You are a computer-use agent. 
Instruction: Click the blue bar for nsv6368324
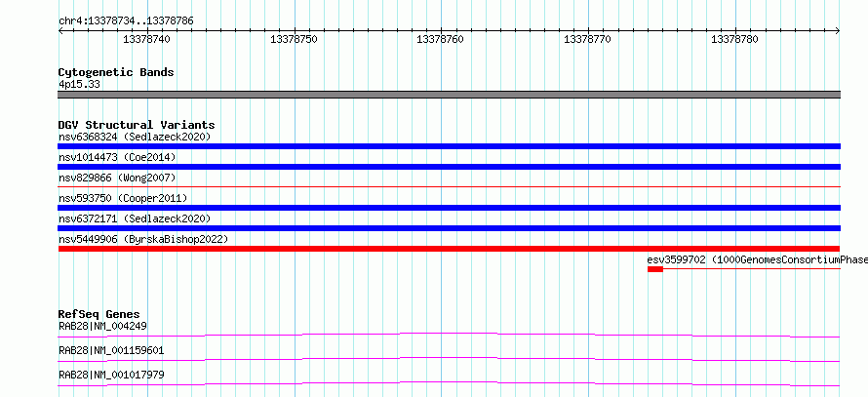pos(449,146)
